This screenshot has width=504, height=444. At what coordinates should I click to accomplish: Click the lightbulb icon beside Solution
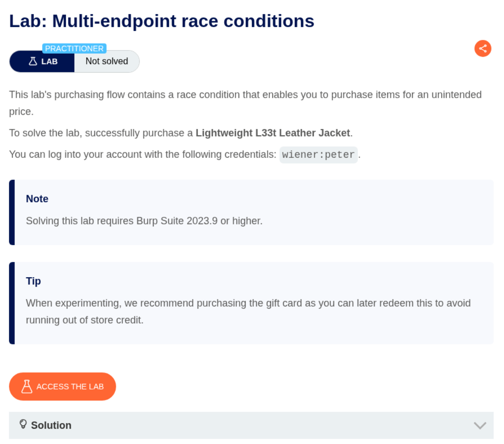click(x=23, y=424)
